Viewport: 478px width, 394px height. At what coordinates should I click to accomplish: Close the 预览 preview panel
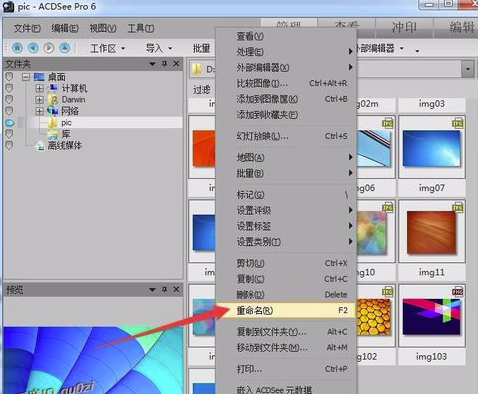(x=176, y=289)
